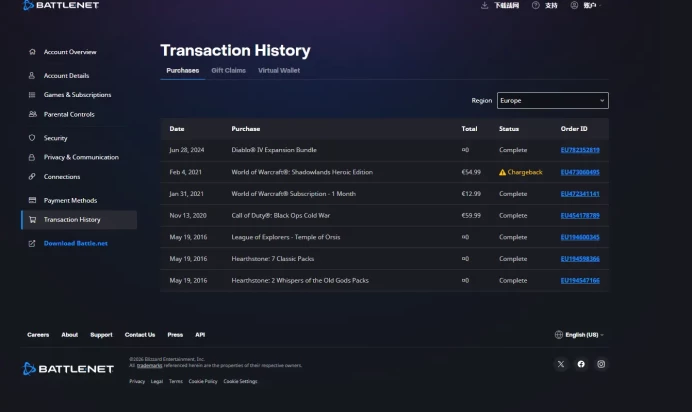
Task: Click the Payment Methods card icon
Action: (x=32, y=200)
